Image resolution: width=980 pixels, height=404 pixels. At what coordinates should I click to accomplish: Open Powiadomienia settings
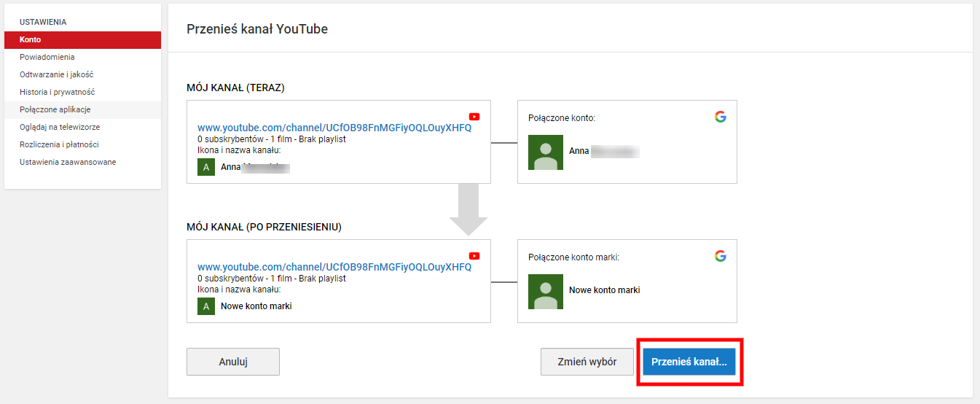point(82,57)
